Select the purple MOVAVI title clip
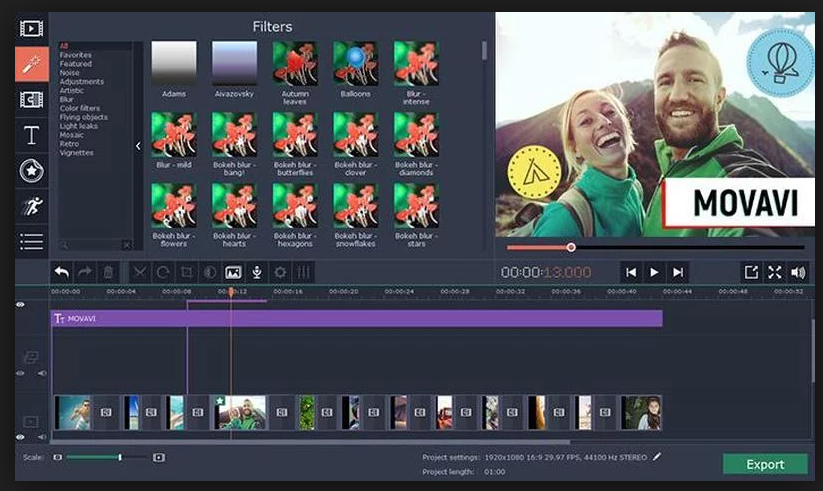Screen dimensions: 823x491 (x=357, y=319)
